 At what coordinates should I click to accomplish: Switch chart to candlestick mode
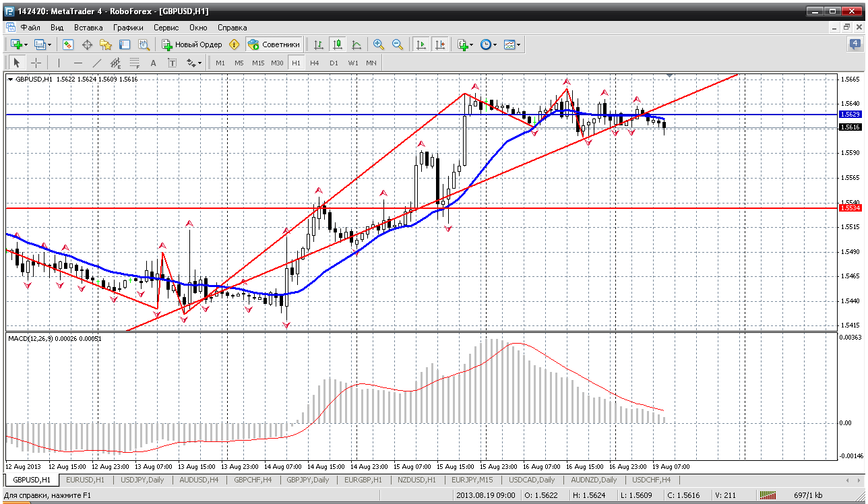338,44
